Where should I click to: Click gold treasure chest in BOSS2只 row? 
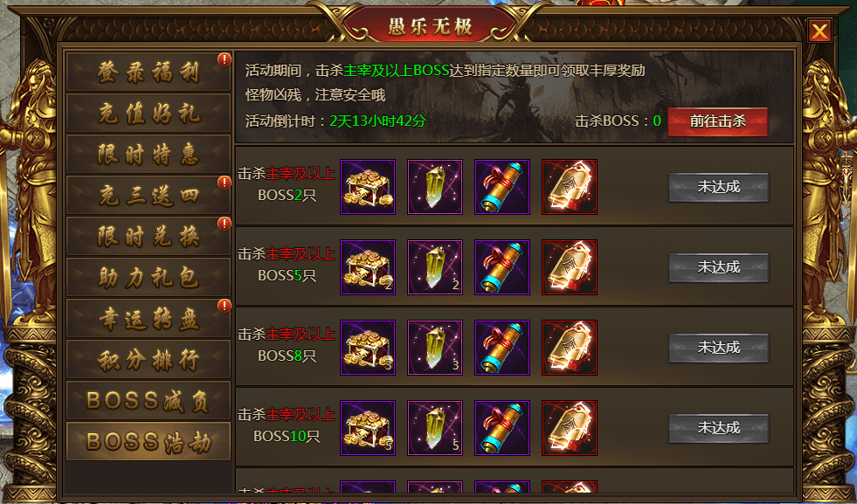(368, 187)
